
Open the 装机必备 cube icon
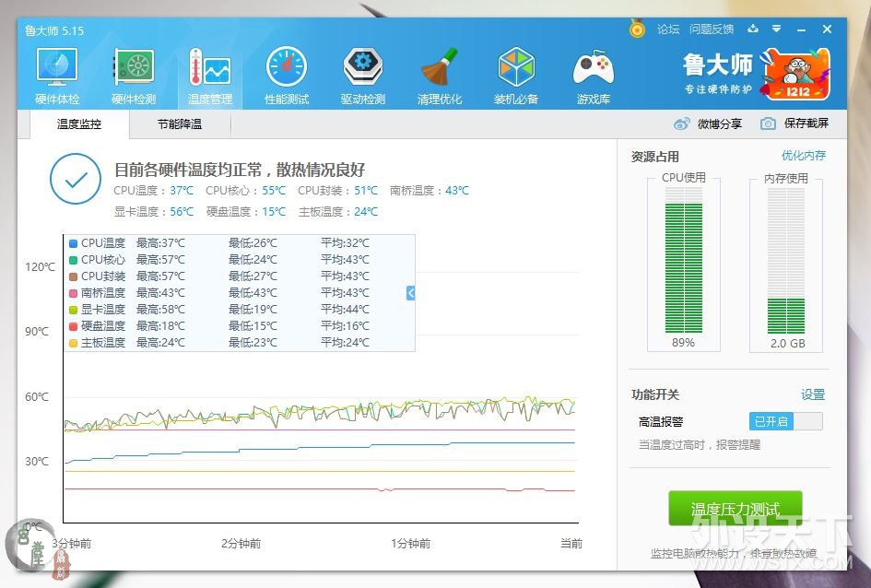point(516,67)
